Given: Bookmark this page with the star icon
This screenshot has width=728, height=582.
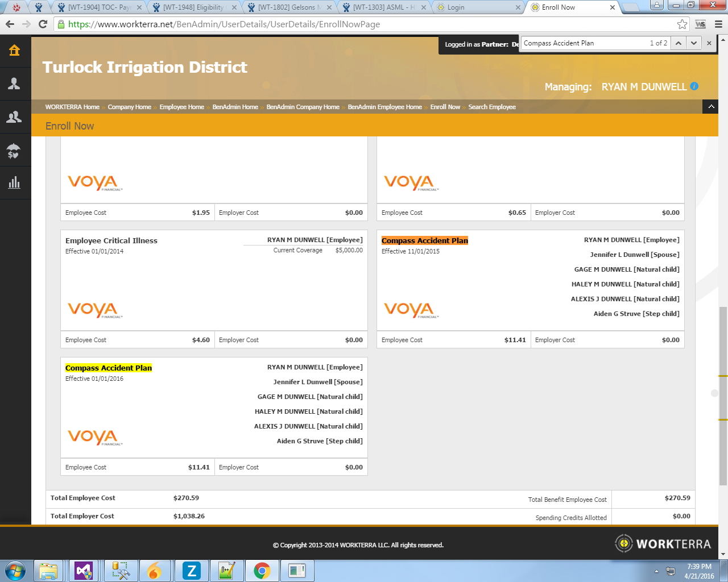Looking at the screenshot, I should (x=682, y=24).
